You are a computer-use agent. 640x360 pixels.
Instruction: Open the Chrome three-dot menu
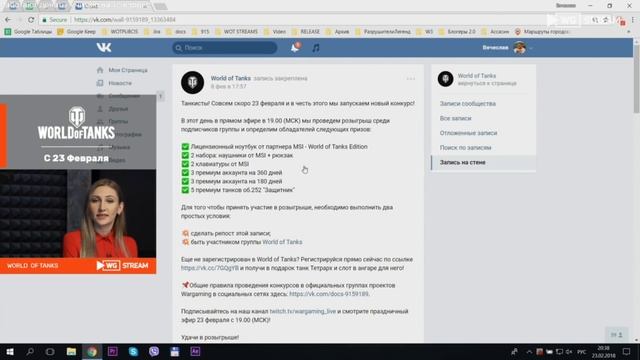633,20
